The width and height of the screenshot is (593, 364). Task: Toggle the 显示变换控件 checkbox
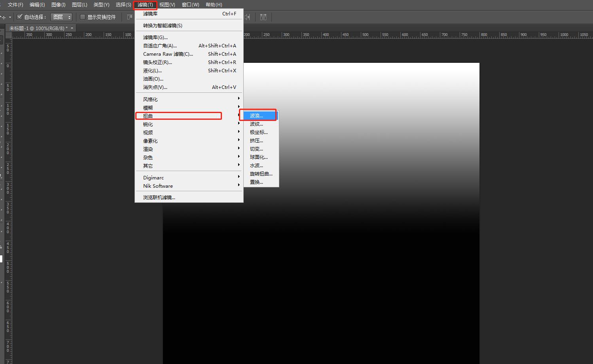83,17
